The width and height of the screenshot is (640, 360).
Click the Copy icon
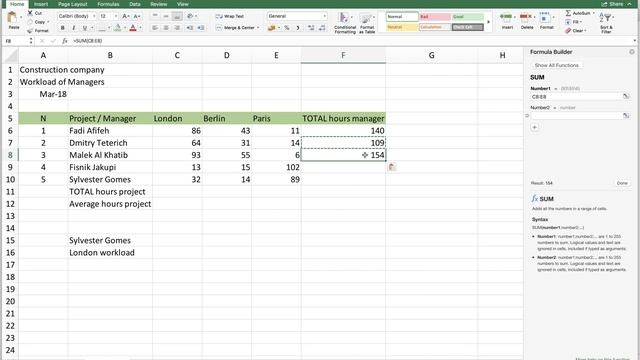[30, 22]
